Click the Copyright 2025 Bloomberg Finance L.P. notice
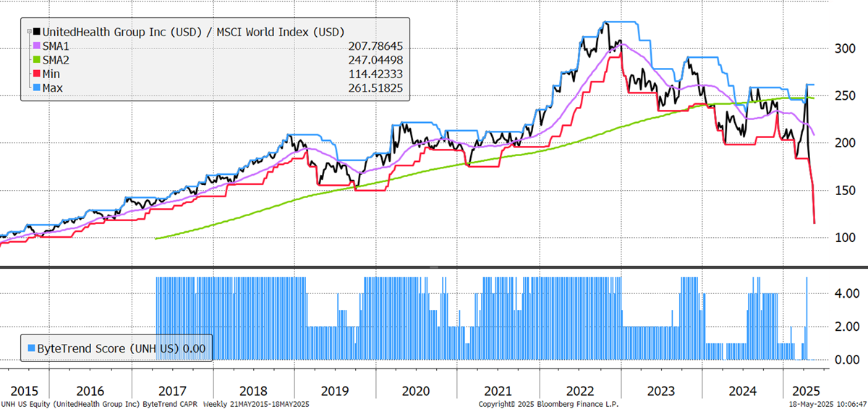 click(x=549, y=403)
